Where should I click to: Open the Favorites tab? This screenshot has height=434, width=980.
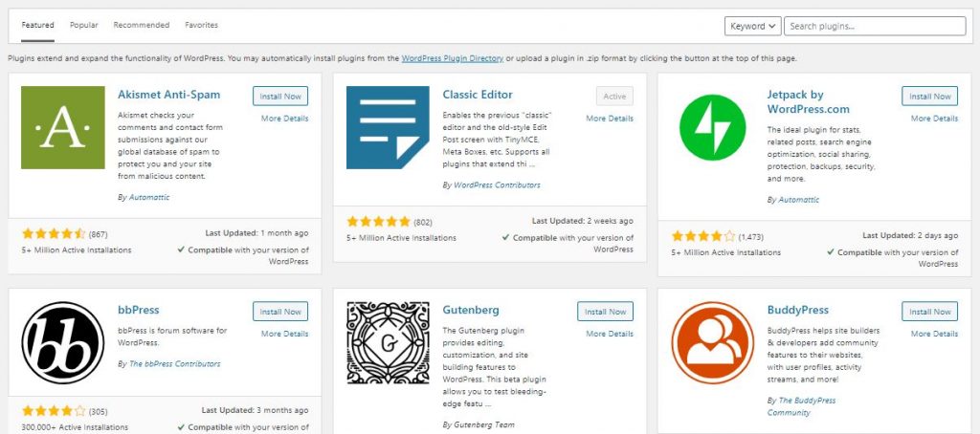coord(201,26)
